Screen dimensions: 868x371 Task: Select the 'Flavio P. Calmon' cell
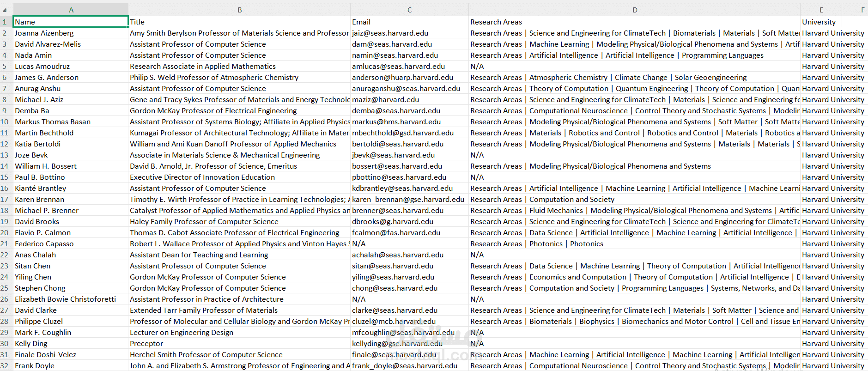(x=71, y=232)
